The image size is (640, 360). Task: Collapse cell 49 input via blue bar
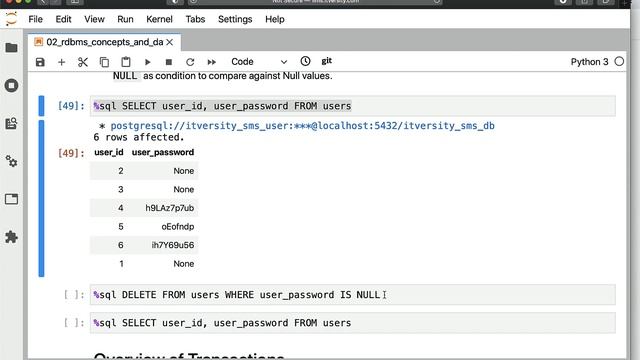[x=41, y=106]
